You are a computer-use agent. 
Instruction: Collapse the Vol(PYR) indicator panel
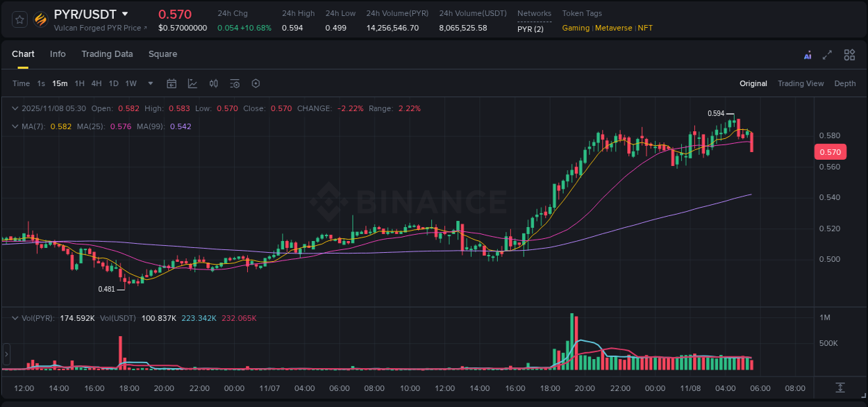(x=15, y=317)
